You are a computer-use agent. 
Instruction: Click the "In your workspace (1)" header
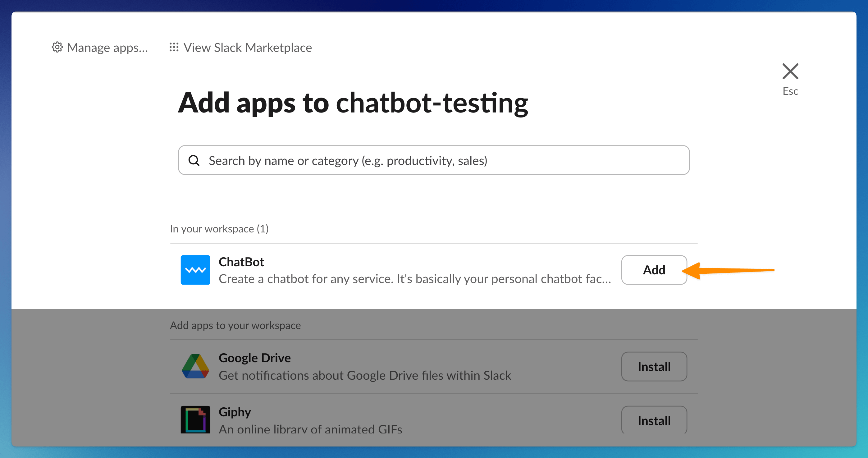[x=219, y=228]
